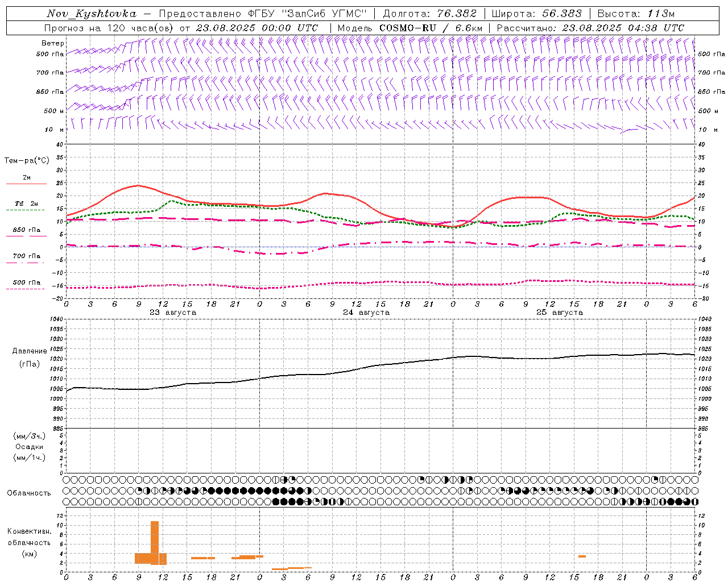Select the 'Прогноз на 120 часа(ов)' text
728x582 pixels.
click(109, 28)
